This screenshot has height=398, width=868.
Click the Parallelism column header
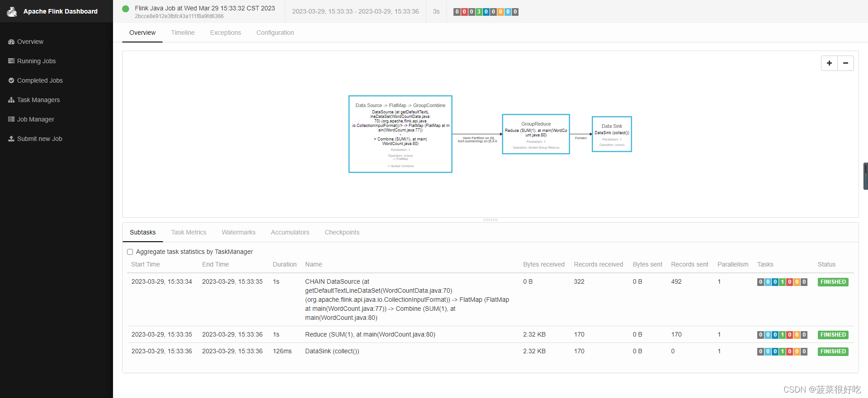point(733,265)
